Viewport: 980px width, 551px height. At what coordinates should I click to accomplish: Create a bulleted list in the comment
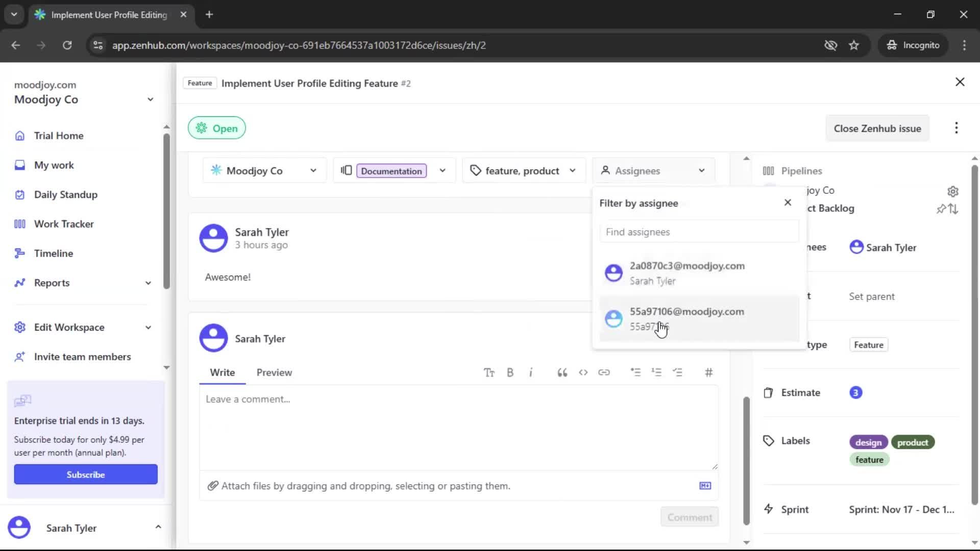(x=635, y=372)
